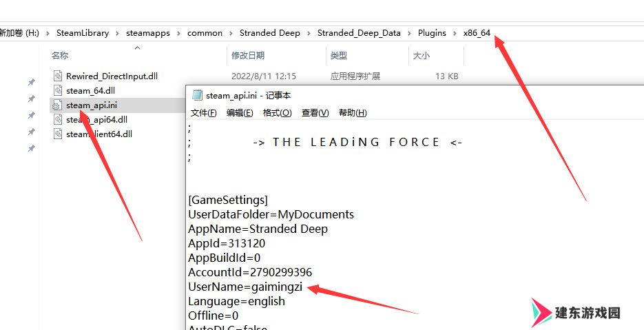The image size is (644, 330).
Task: Sort files by the 名称 column header
Action: 60,56
